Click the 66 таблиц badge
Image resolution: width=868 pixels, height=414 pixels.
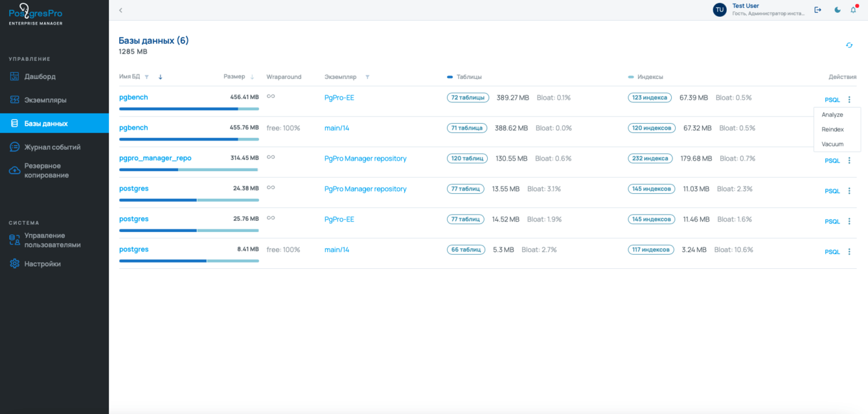point(465,249)
